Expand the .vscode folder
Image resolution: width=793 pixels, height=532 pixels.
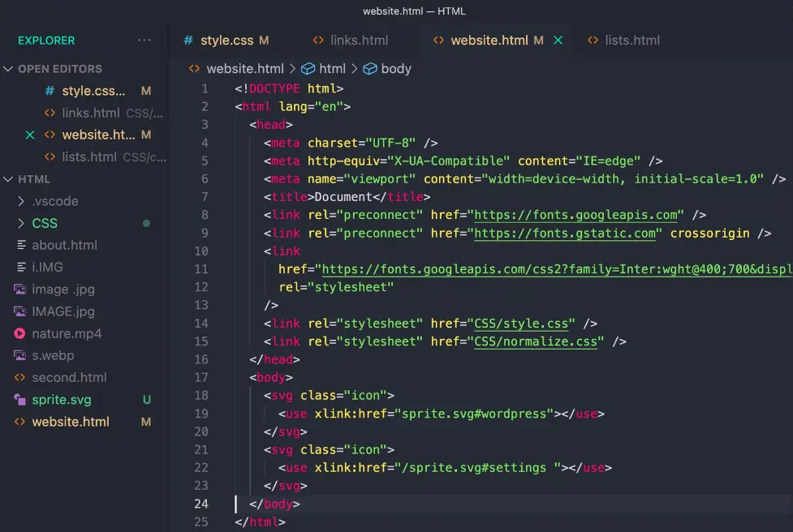point(22,201)
